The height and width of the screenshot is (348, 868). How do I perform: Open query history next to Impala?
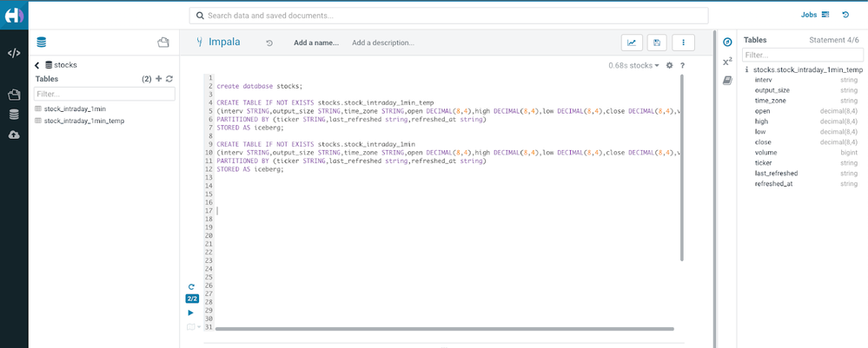coord(269,43)
